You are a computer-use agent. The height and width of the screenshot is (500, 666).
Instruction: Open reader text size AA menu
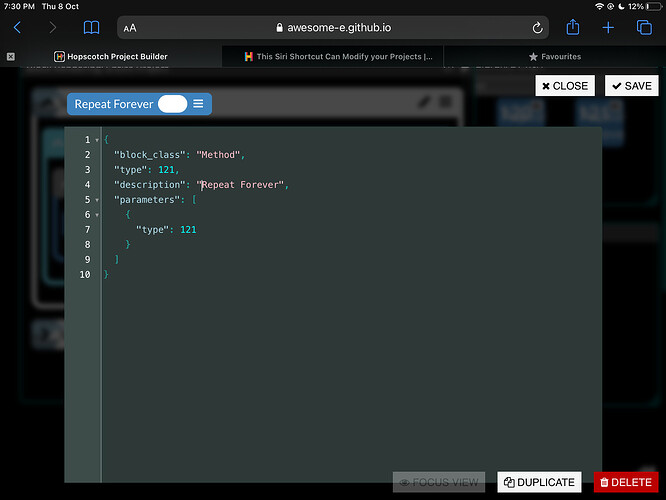pyautogui.click(x=130, y=28)
